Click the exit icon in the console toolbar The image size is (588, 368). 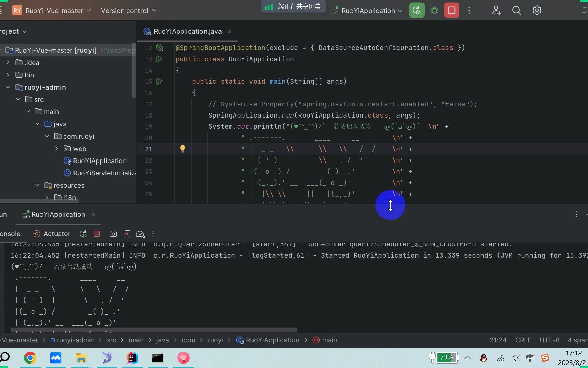127,234
